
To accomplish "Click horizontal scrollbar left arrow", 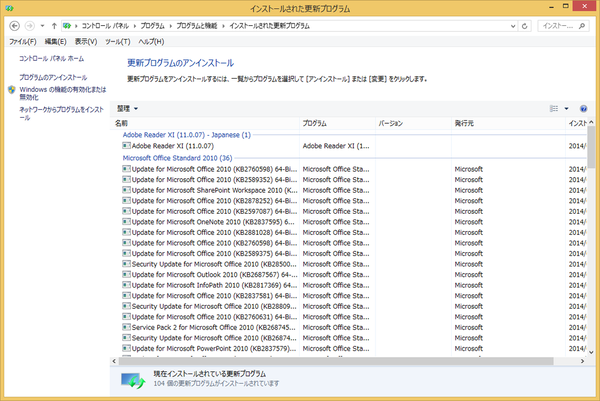I will coord(114,361).
